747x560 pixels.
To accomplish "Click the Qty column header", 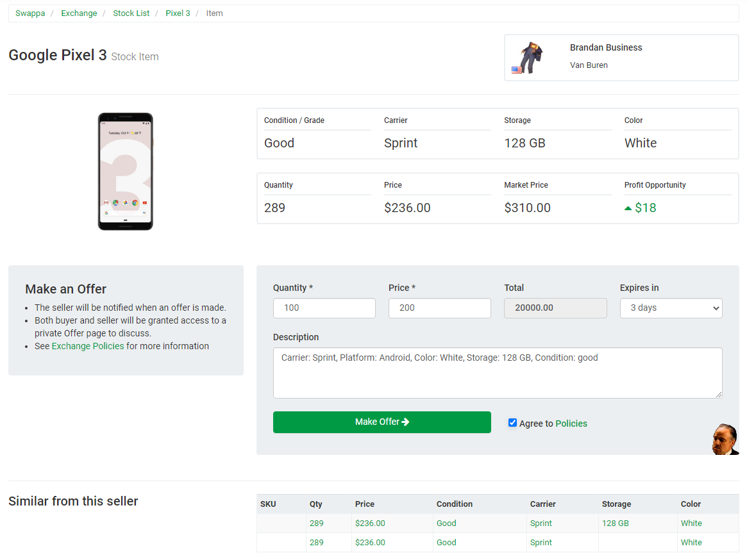I will point(316,504).
